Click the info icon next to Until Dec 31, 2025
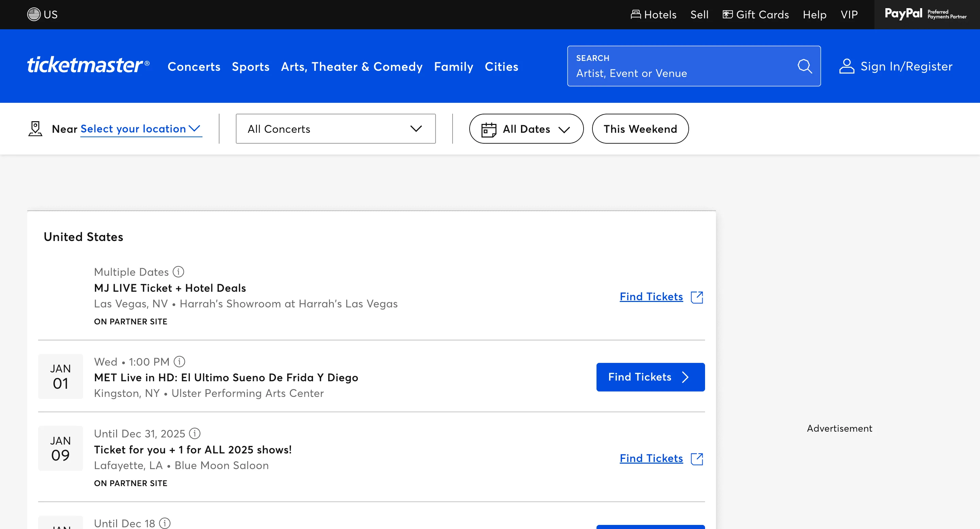The image size is (980, 529). 194,433
